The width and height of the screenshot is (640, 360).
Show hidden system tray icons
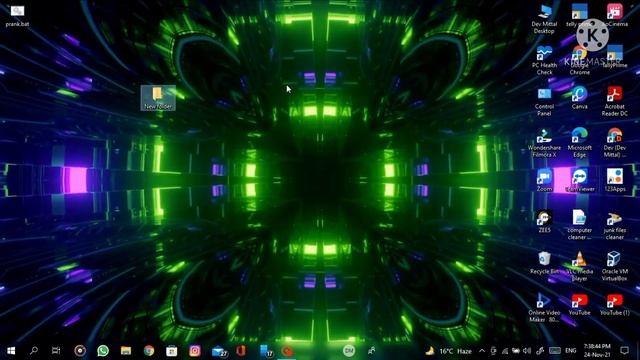click(482, 351)
